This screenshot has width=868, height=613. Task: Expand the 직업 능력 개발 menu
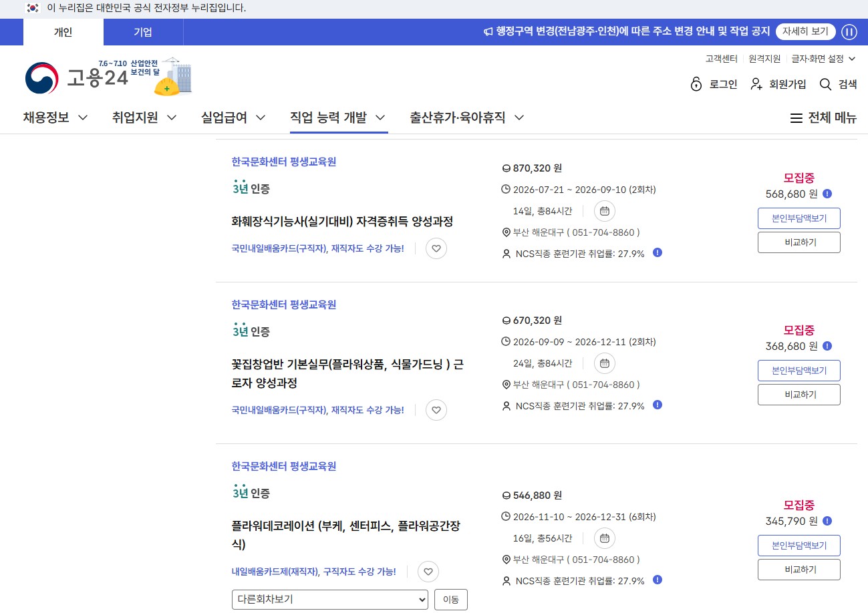click(x=338, y=118)
